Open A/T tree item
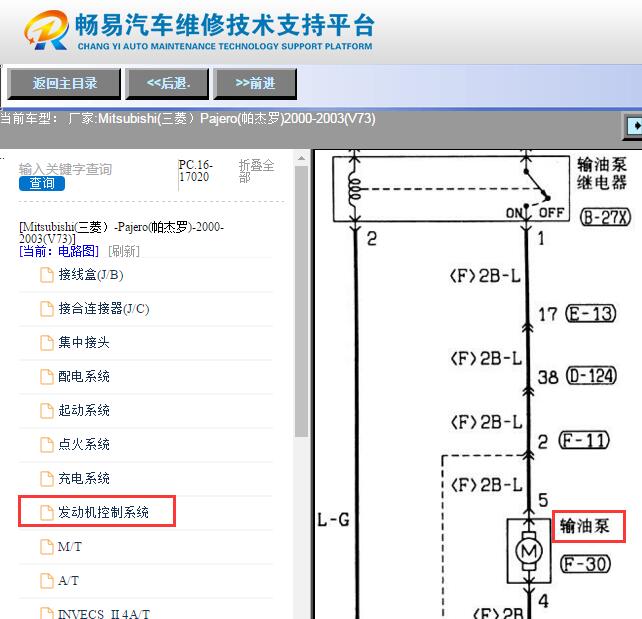Image resolution: width=642 pixels, height=619 pixels. [x=68, y=581]
